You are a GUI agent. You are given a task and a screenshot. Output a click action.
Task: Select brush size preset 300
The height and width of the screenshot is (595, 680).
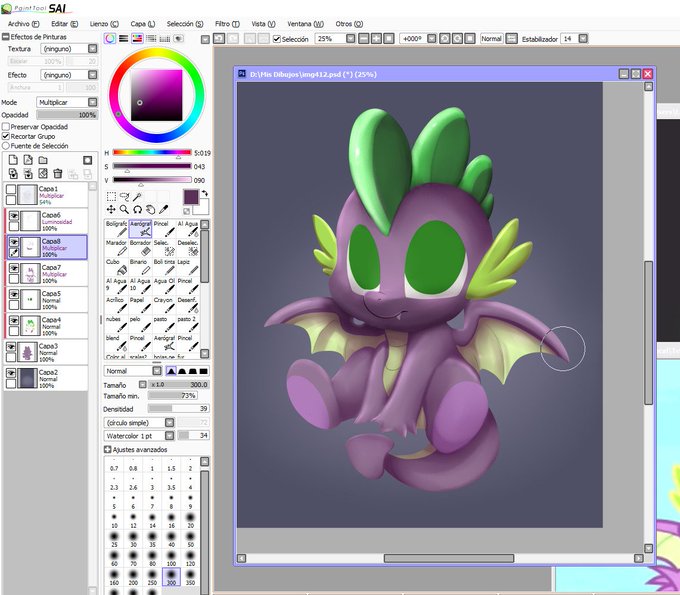click(x=171, y=577)
